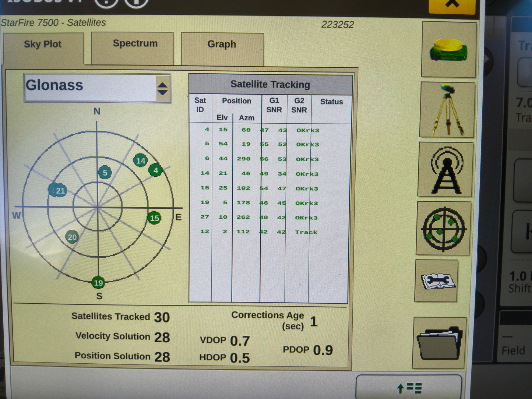Viewport: 532px width, 399px height.
Task: Click the PDOP value 0.9
Action: (x=323, y=350)
